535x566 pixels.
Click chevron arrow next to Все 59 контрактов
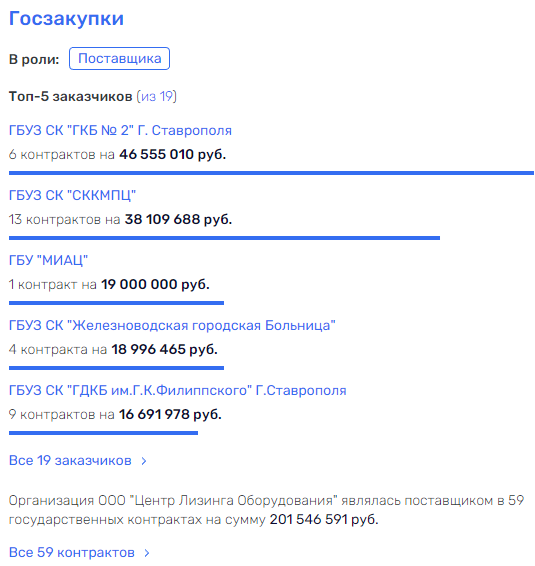147,553
